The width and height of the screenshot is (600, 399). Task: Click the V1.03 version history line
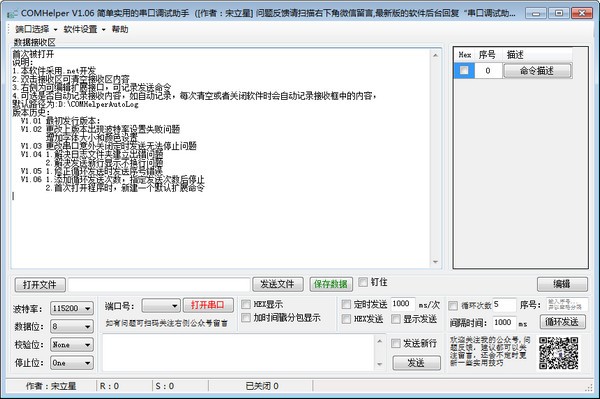click(109, 146)
